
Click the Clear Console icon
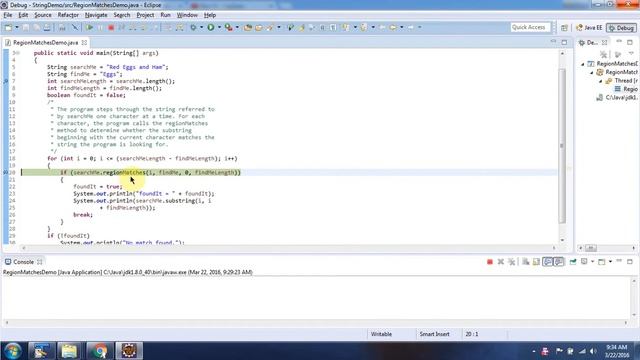click(x=526, y=262)
